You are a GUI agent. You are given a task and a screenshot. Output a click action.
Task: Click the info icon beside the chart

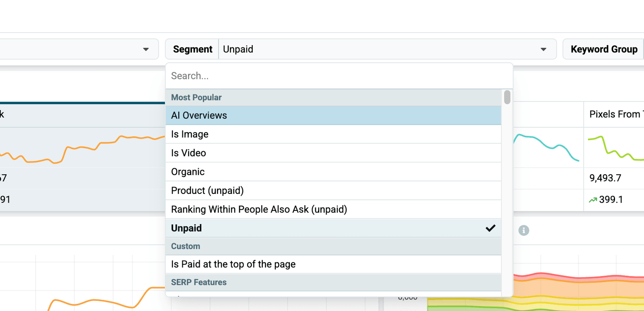(x=524, y=231)
